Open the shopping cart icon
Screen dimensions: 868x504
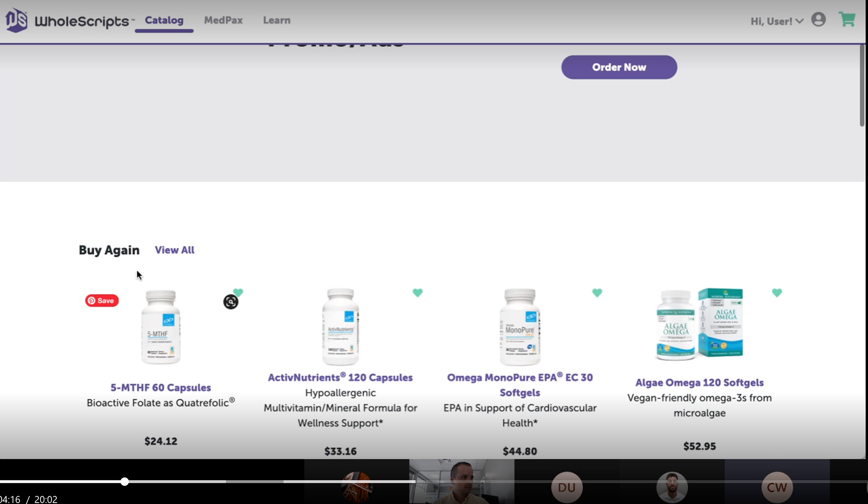847,19
